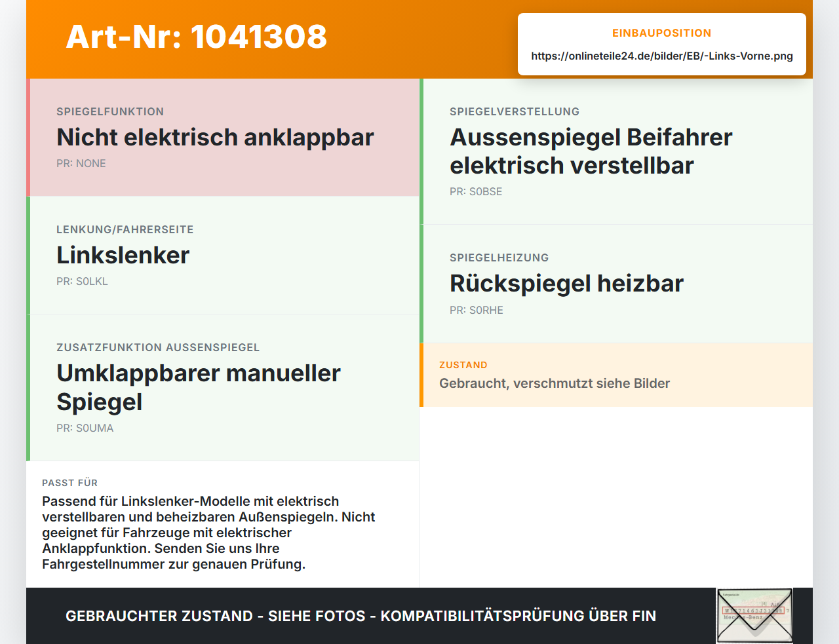Select the Linkslenker steering card

pyautogui.click(x=223, y=256)
